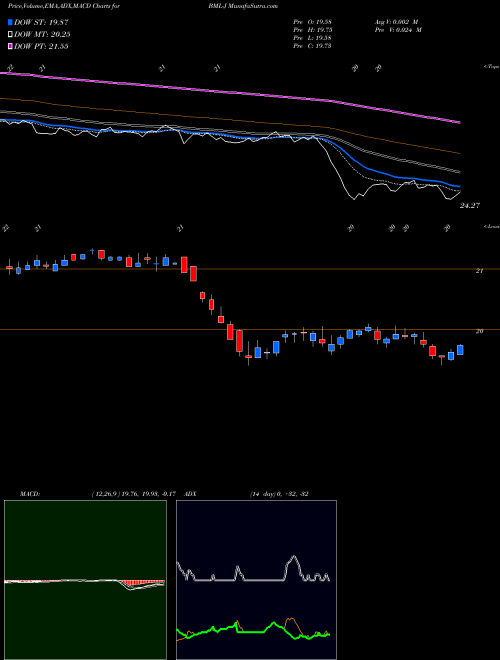Click the 'Pre O: 19.58' value
500x660 pixels.
(312, 21)
